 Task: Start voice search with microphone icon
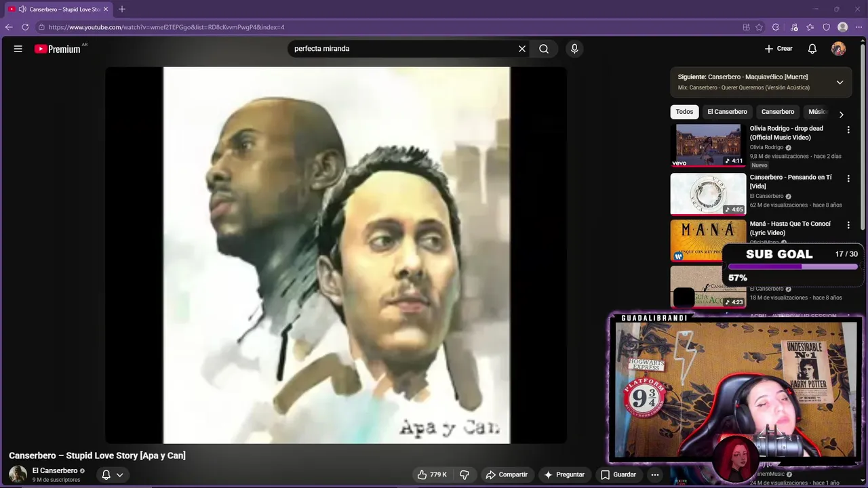coord(574,49)
